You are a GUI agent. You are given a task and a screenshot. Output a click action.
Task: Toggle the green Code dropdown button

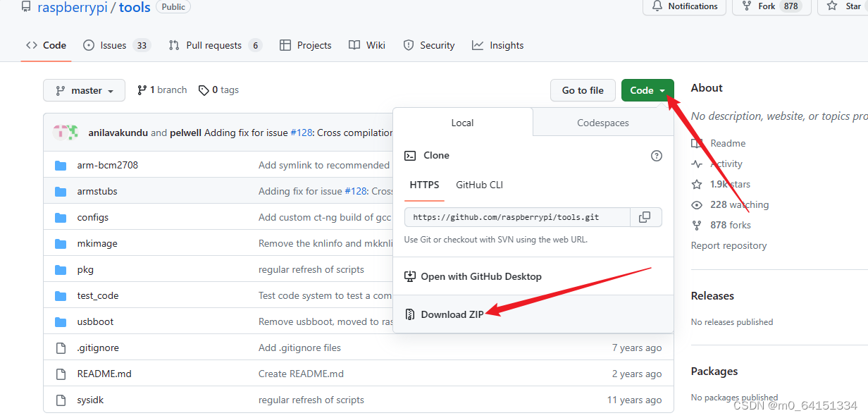[x=647, y=90]
